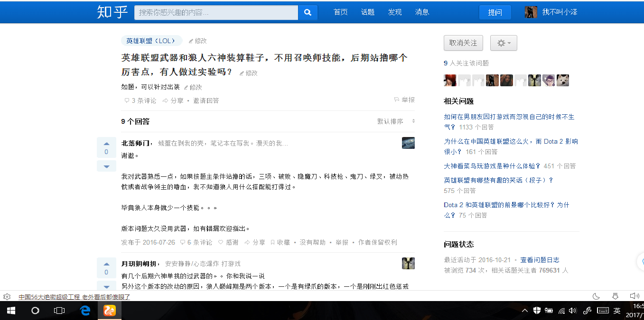Open the 我不叫小泽 user name link
Viewport: 644px width, 320px height.
(560, 12)
